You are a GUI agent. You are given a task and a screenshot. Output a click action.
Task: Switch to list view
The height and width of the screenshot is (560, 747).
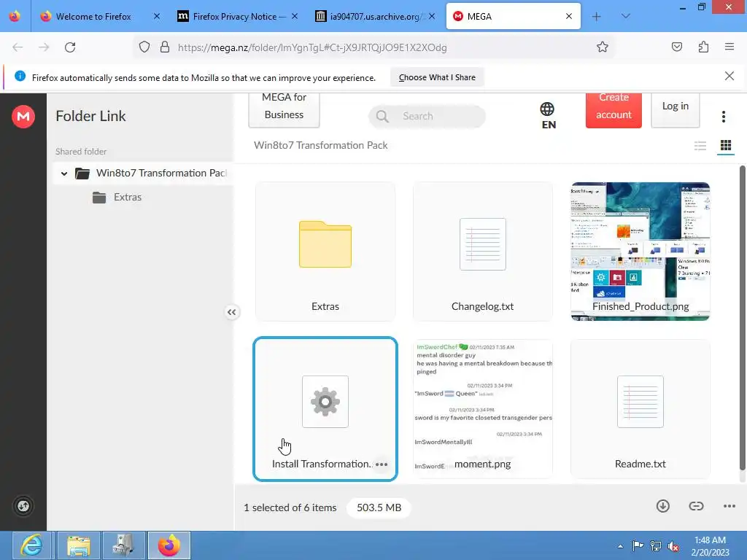click(700, 146)
